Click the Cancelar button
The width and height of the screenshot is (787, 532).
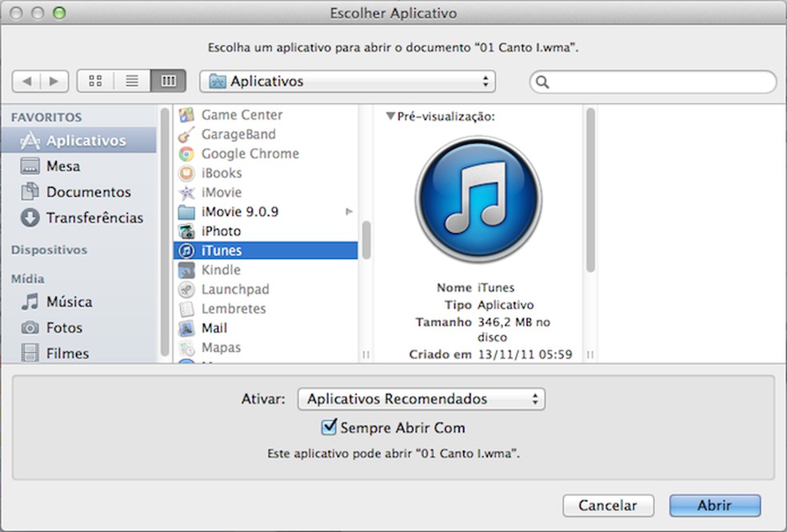609,506
